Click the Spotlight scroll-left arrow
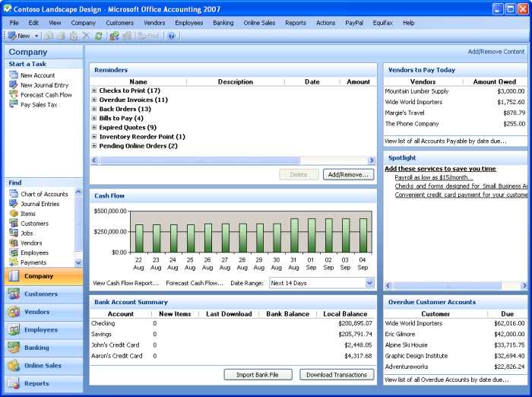The height and width of the screenshot is (397, 532). coord(388,286)
